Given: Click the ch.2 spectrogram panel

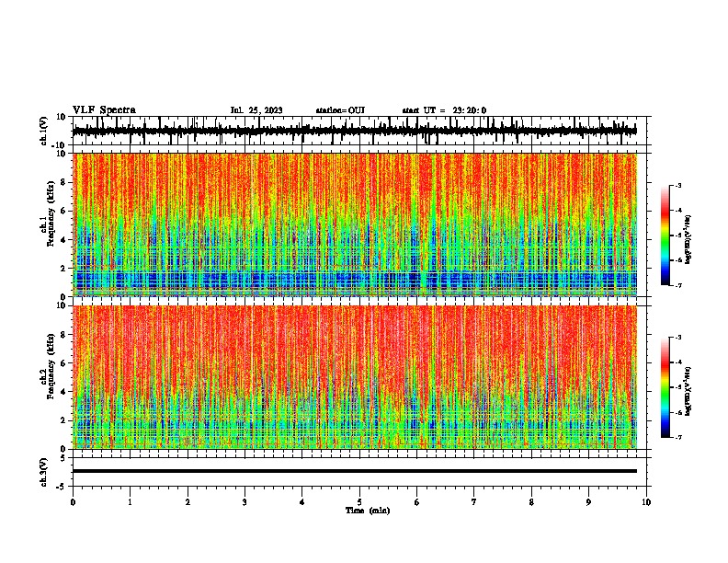Looking at the screenshot, I should coord(355,377).
